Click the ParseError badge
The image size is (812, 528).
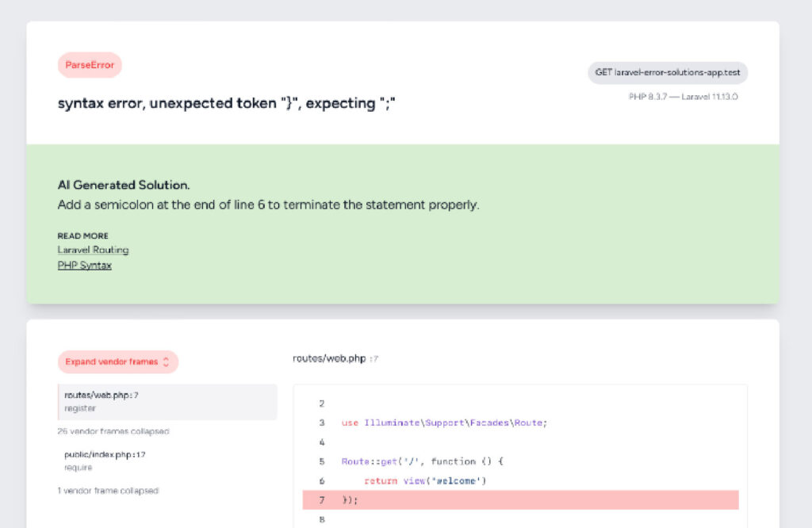89,65
